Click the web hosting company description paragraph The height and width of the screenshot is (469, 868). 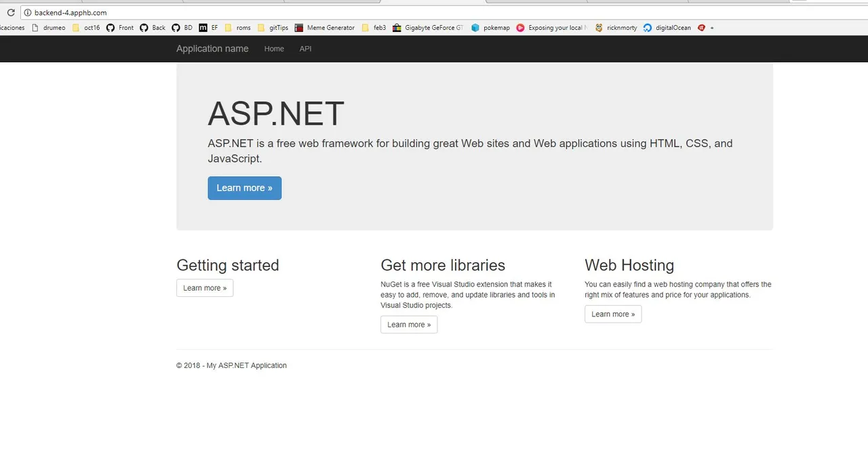tap(678, 289)
